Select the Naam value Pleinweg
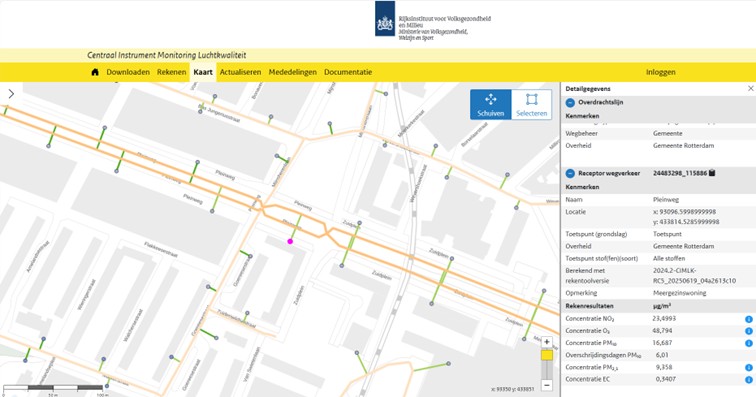Image resolution: width=756 pixels, height=397 pixels. (666, 199)
